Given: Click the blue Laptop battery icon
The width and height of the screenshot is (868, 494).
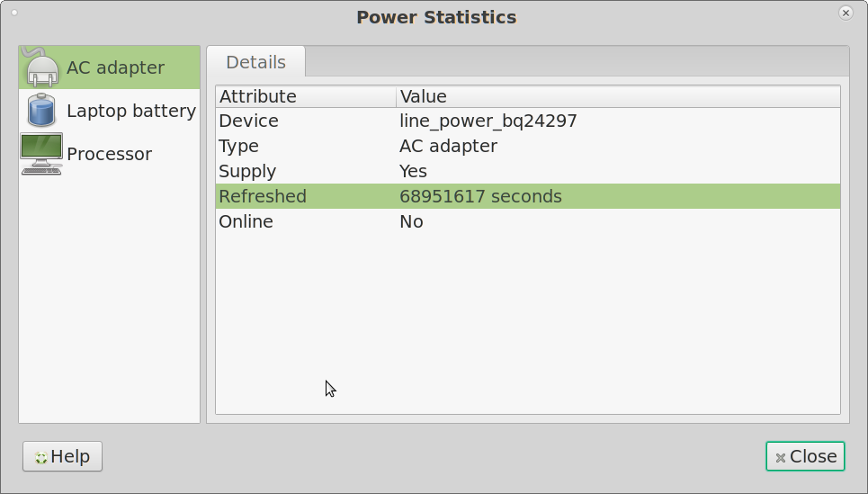Looking at the screenshot, I should (x=41, y=111).
